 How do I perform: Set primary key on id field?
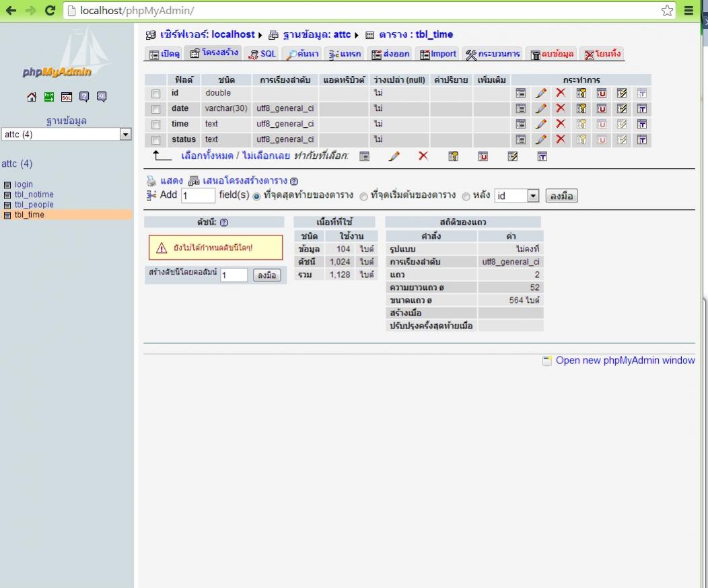click(581, 93)
